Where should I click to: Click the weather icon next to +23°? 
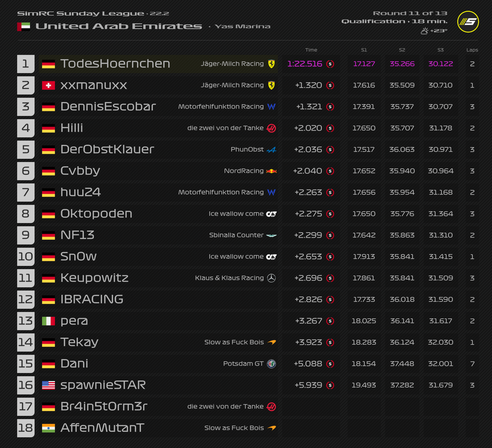point(424,31)
